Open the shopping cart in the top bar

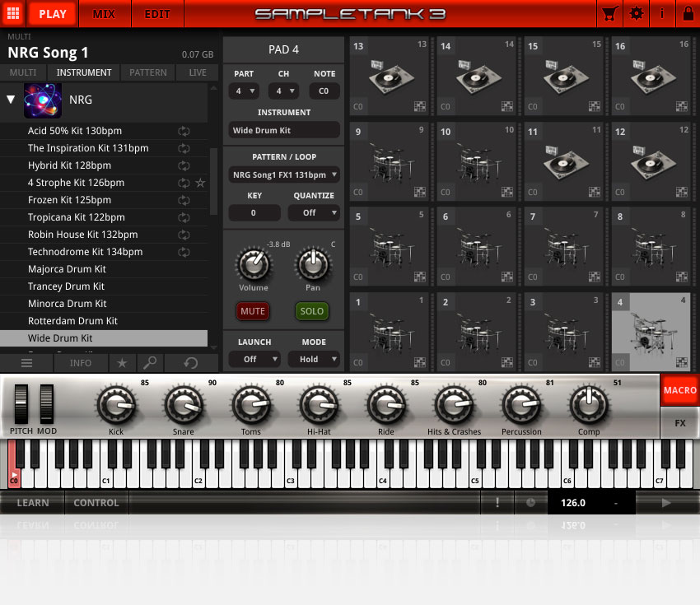coord(610,14)
